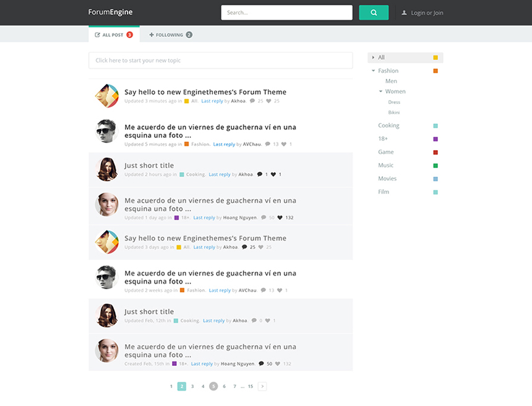Expand the All category arrow
This screenshot has width=532, height=406.
point(373,57)
